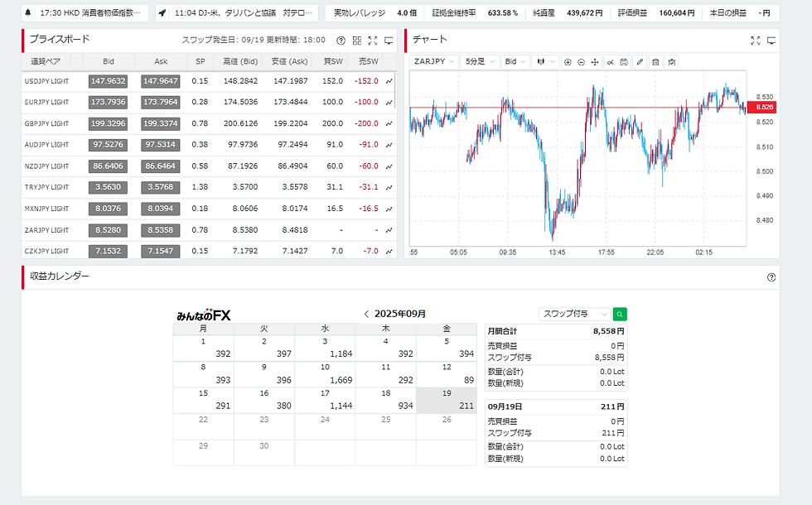
Task: Open chart icon in CZKJPY LIGHT row
Action: (389, 251)
